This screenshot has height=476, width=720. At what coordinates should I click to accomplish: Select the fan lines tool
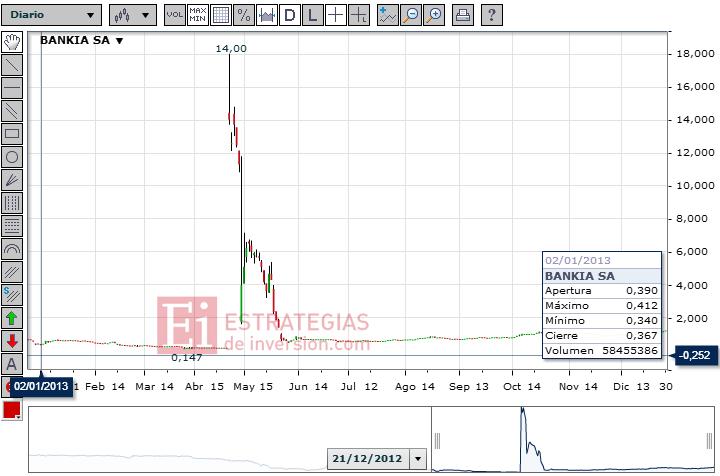[12, 180]
